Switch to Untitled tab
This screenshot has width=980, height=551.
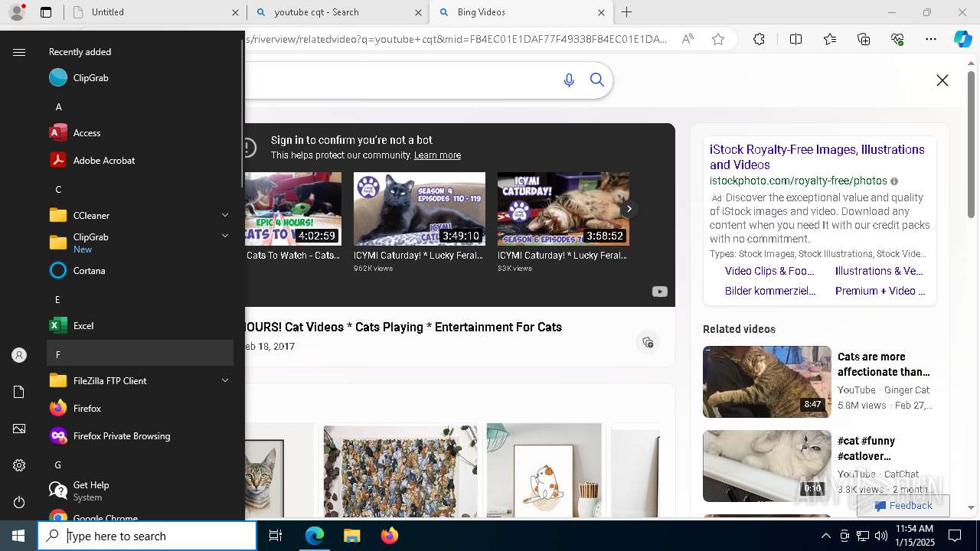(155, 12)
